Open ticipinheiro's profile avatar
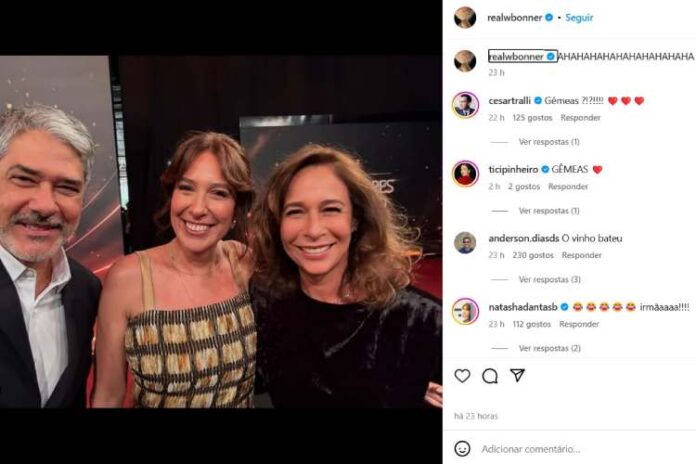Image resolution: width=696 pixels, height=464 pixels. 465,173
